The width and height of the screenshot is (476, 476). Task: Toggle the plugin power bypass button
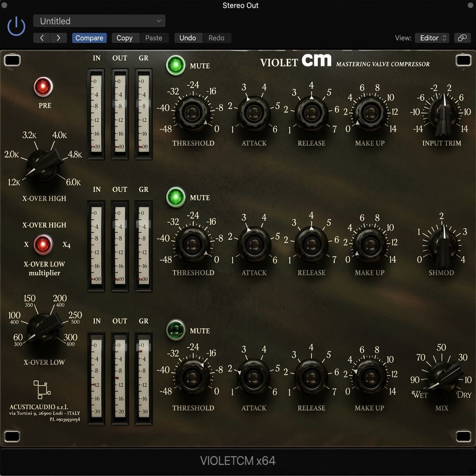click(x=16, y=26)
